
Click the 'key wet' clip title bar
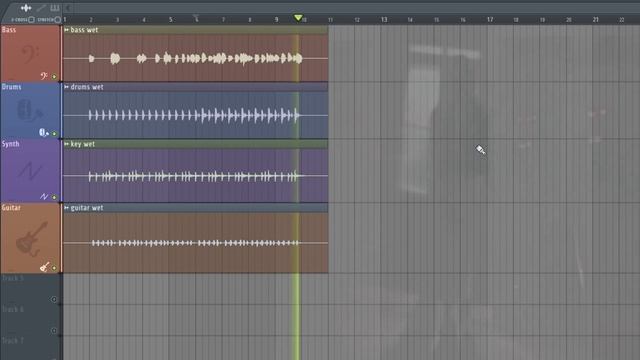click(x=196, y=144)
